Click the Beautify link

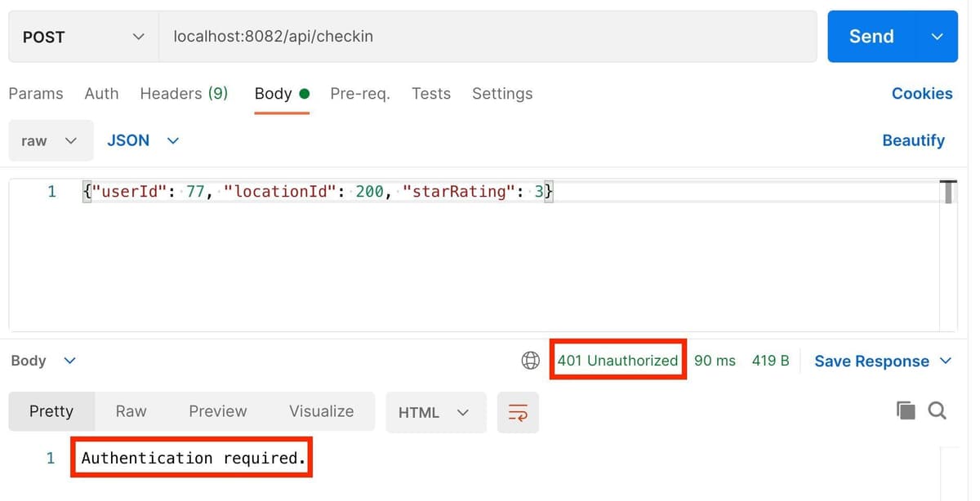913,140
